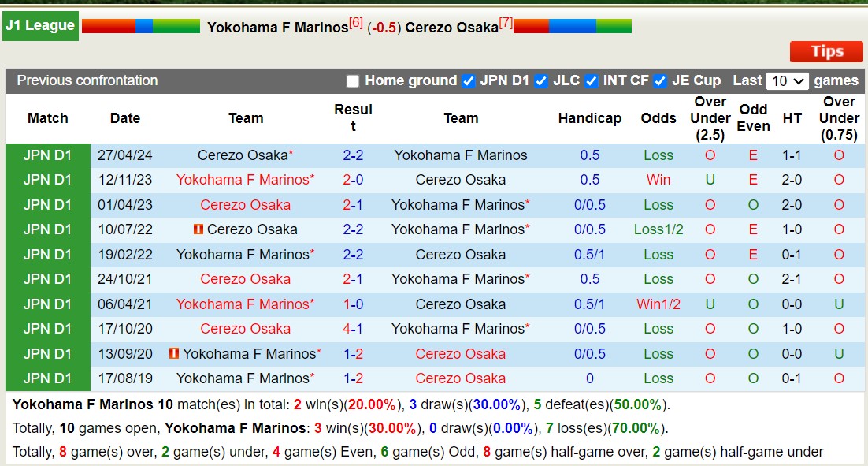Uncheck the JPN D1 filter

tap(468, 80)
